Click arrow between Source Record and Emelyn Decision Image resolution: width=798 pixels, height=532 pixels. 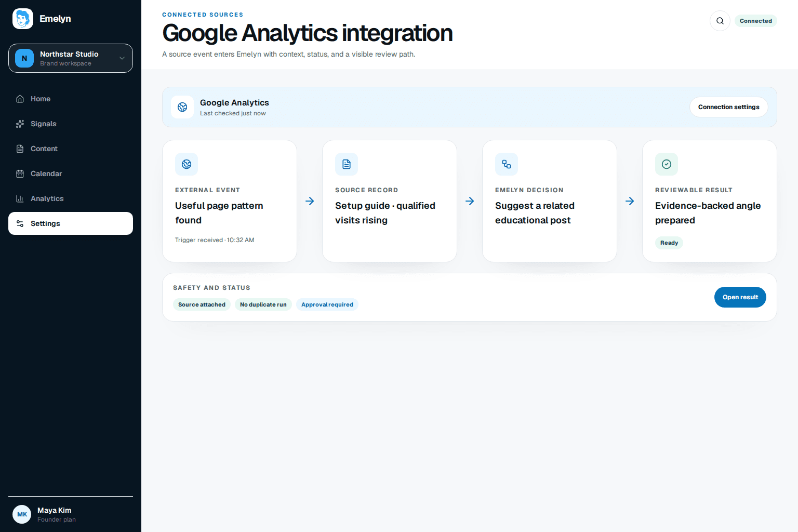click(470, 201)
